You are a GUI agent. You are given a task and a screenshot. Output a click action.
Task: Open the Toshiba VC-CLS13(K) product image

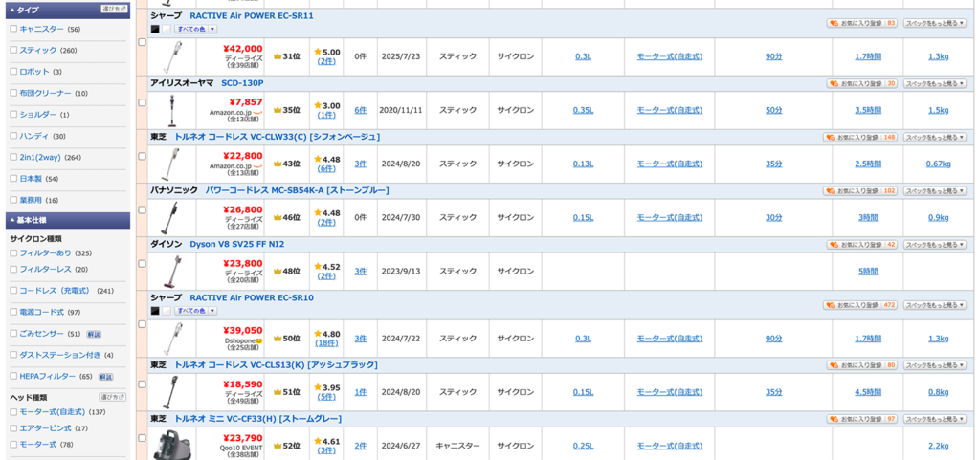(x=172, y=392)
